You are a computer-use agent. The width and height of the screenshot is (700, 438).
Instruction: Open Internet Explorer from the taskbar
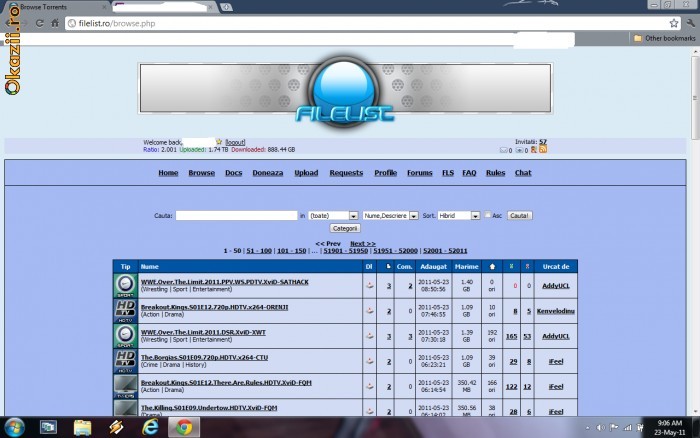pos(151,427)
